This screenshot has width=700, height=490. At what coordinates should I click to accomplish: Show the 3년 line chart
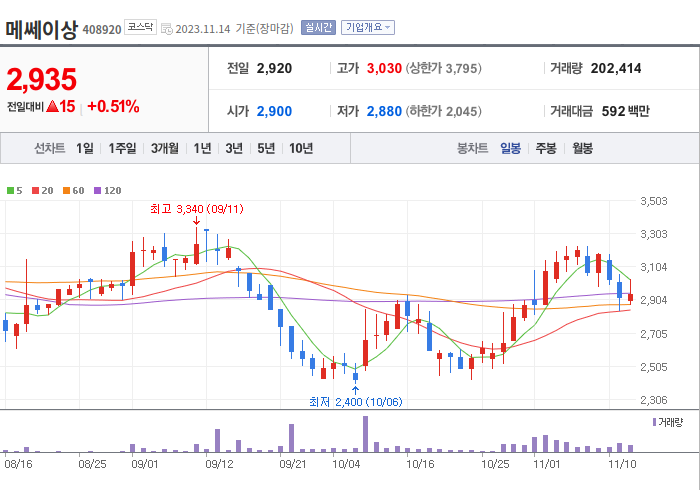point(234,148)
